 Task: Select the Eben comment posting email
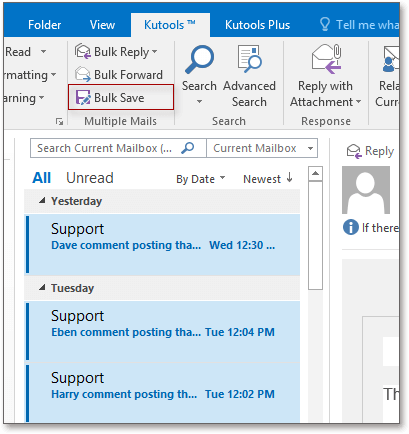(163, 331)
